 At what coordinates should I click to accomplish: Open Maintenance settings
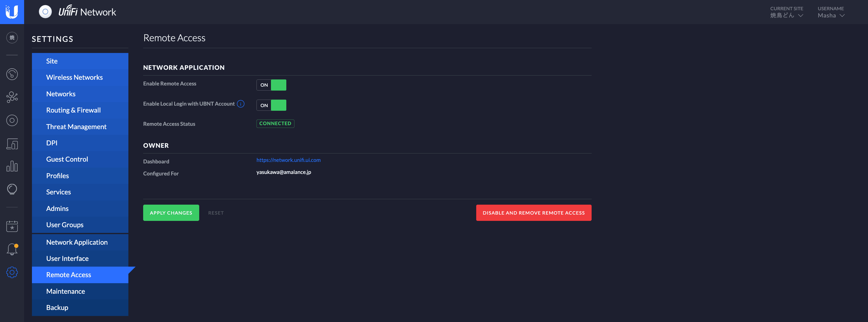tap(80, 291)
